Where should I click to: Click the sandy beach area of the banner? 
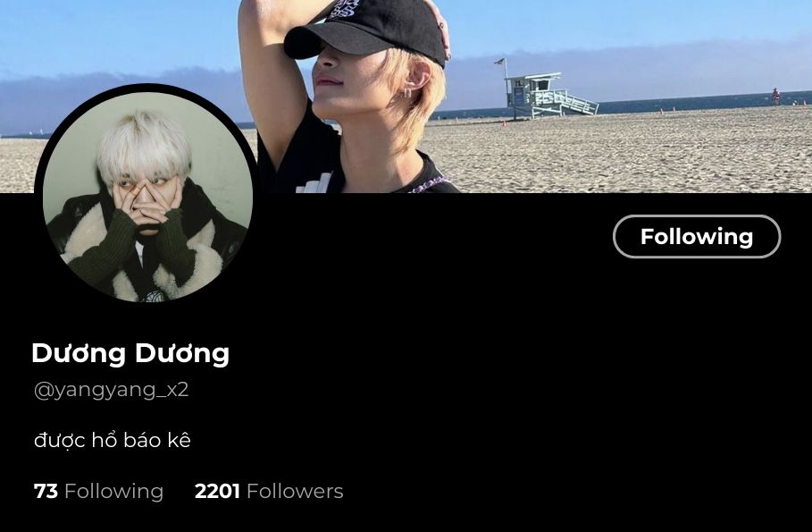tap(622, 156)
